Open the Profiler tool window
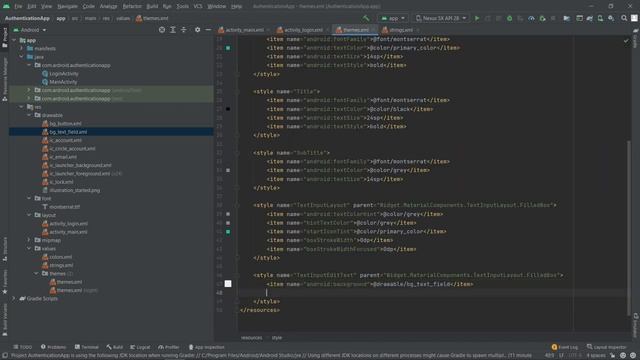 coord(169,347)
